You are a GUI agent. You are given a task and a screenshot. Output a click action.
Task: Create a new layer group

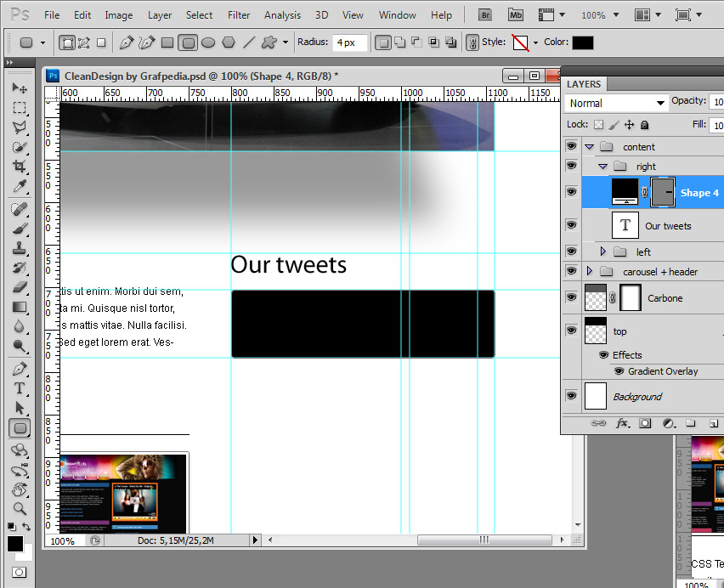[x=691, y=423]
